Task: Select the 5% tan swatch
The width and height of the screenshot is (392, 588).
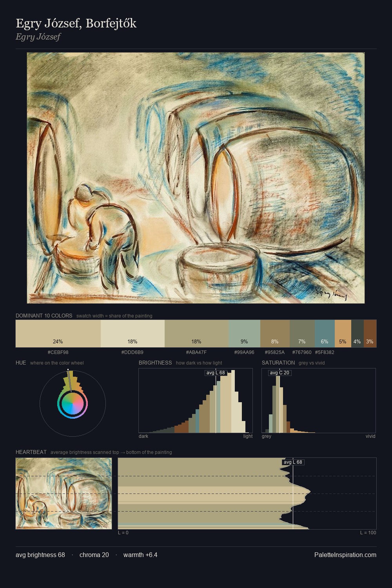Action: coord(343,334)
